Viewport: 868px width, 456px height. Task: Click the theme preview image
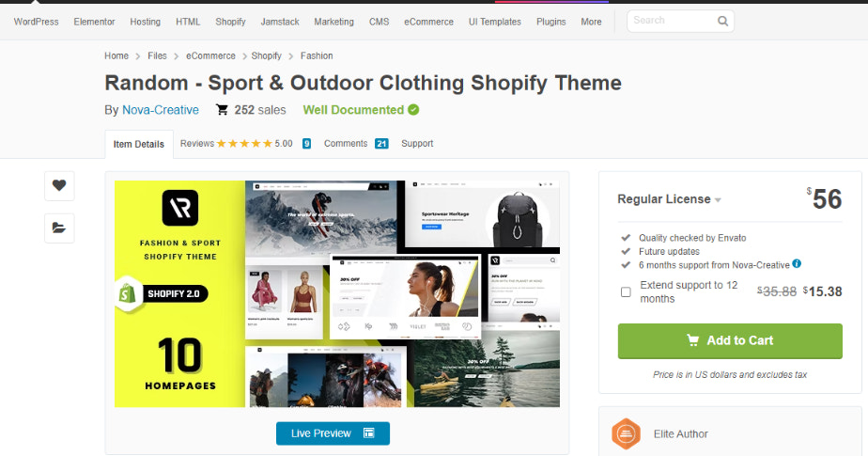point(336,293)
